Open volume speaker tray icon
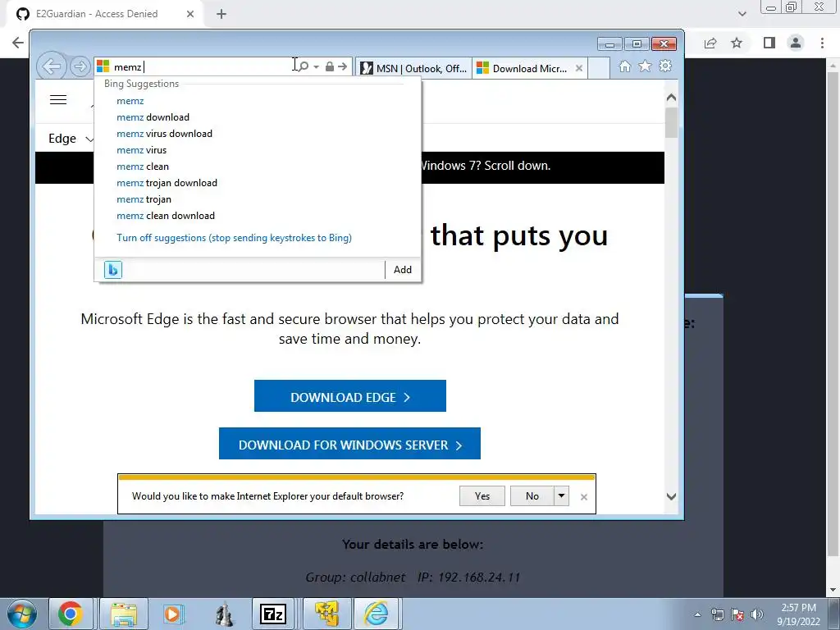Screen dimensions: 840x630 [x=757, y=615]
